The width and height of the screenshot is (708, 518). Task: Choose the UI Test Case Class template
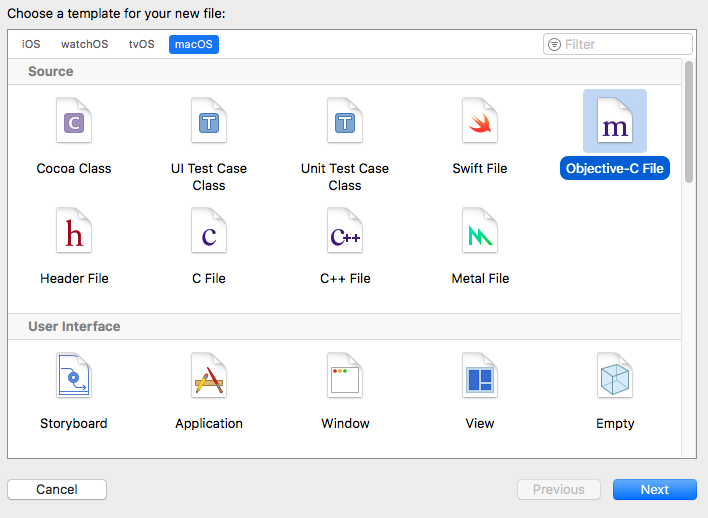pyautogui.click(x=209, y=121)
